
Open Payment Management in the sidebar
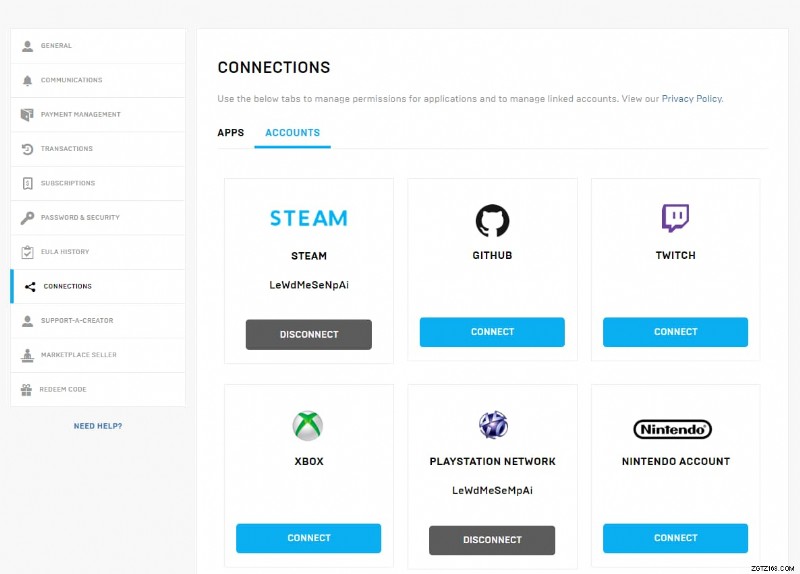80,114
